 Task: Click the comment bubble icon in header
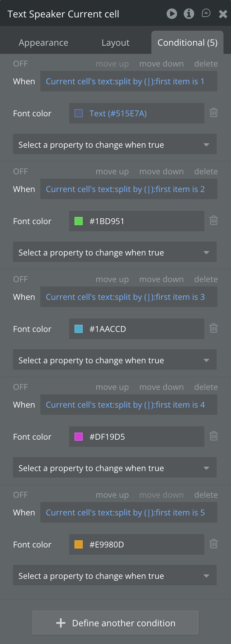206,13
